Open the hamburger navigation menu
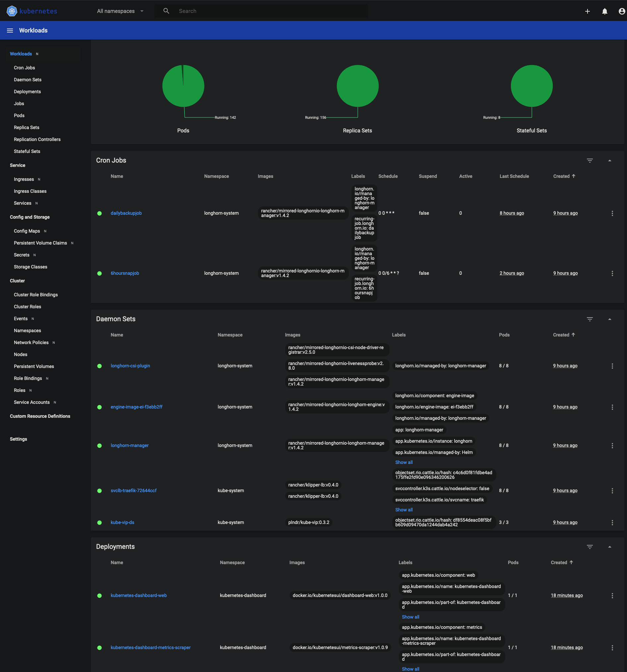The height and width of the screenshot is (672, 627). point(10,30)
